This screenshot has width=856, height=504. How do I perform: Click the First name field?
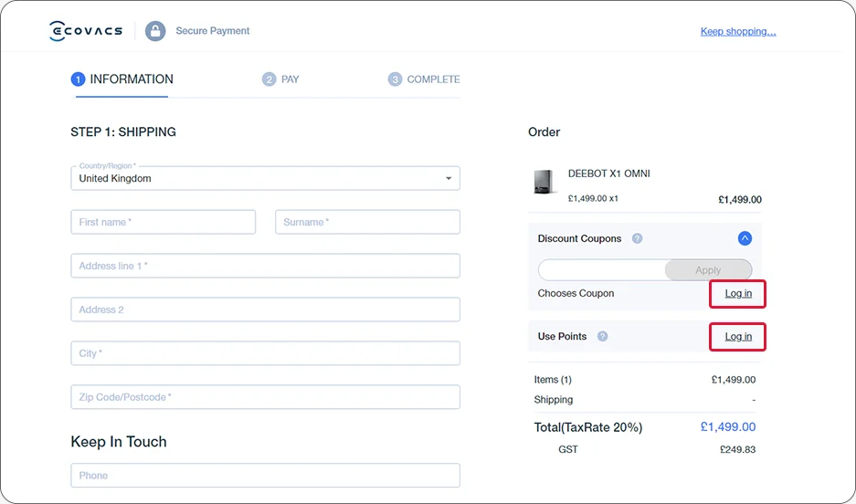[x=164, y=222]
